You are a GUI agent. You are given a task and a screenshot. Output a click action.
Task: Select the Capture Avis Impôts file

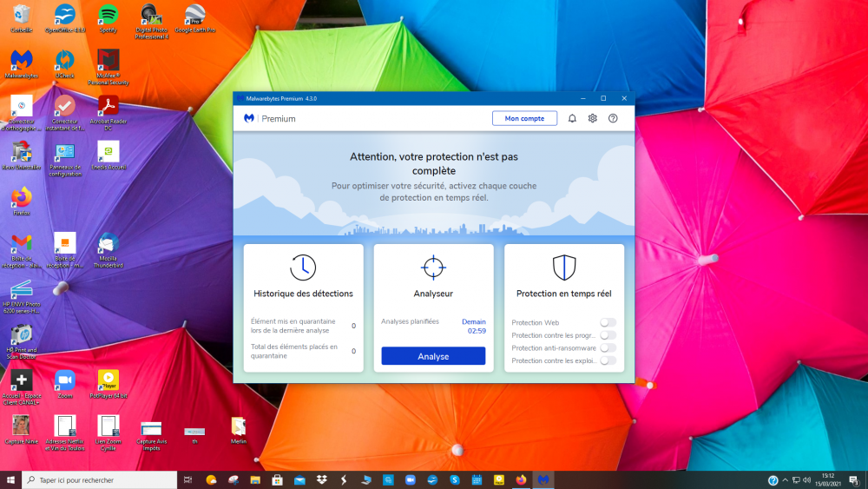tap(151, 436)
